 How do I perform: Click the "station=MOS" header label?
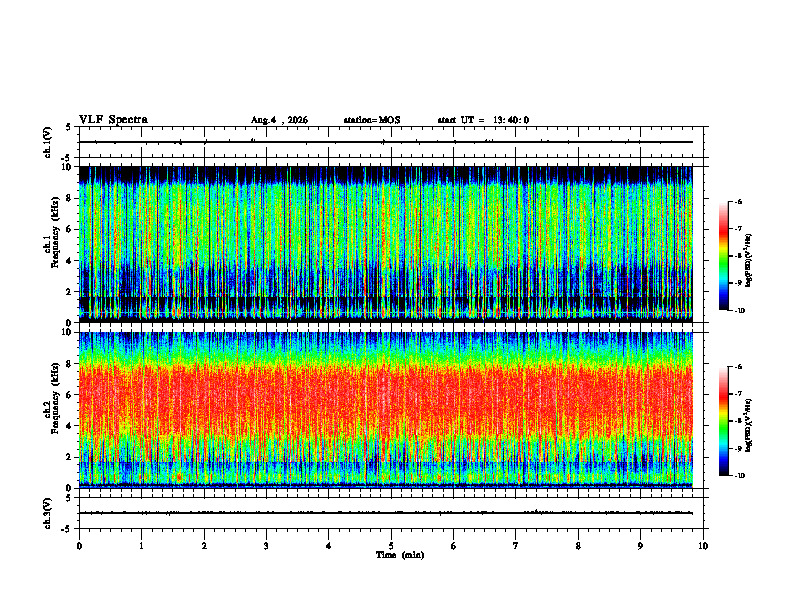click(372, 120)
